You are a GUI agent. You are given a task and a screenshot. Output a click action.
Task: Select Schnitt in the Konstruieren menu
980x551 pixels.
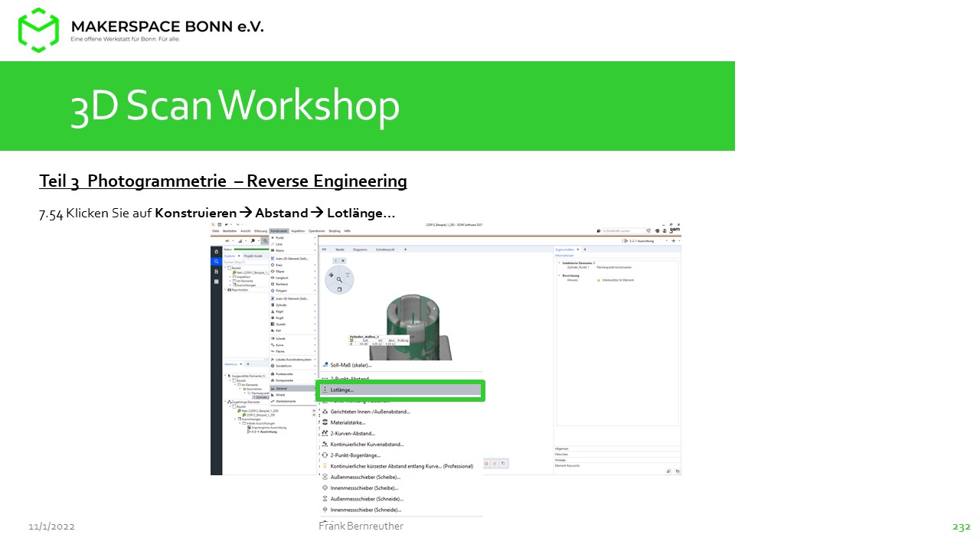293,338
